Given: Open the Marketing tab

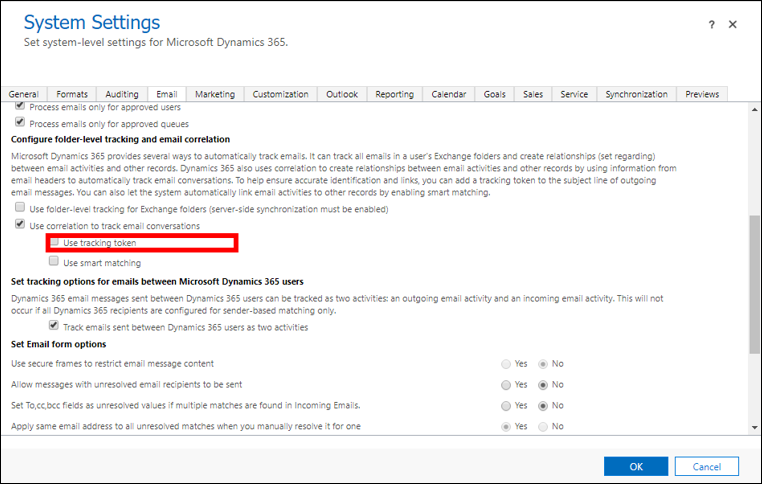Looking at the screenshot, I should tap(215, 94).
